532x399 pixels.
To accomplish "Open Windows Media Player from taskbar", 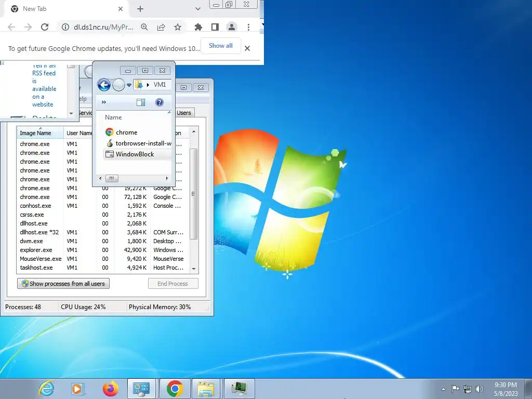I will pos(78,389).
